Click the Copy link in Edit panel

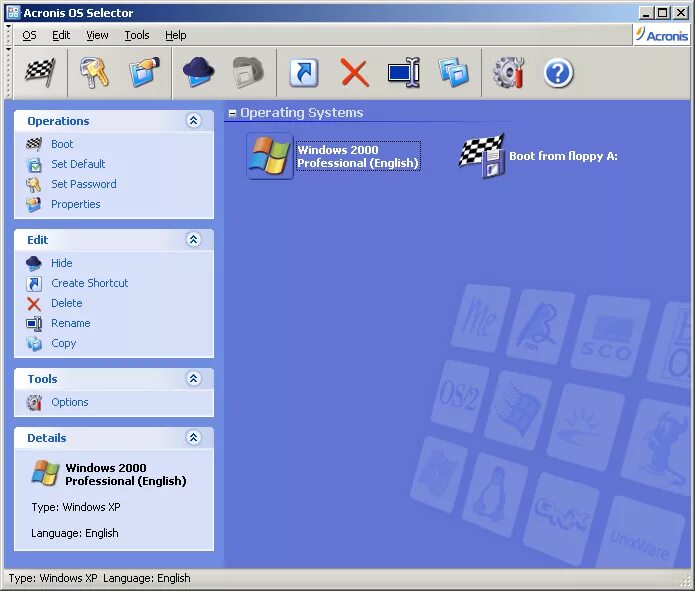click(63, 344)
